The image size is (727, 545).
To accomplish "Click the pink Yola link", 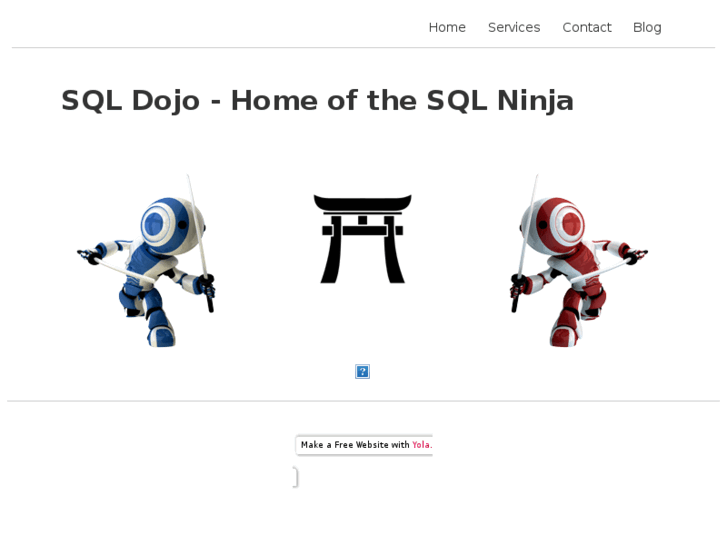I will [x=422, y=445].
